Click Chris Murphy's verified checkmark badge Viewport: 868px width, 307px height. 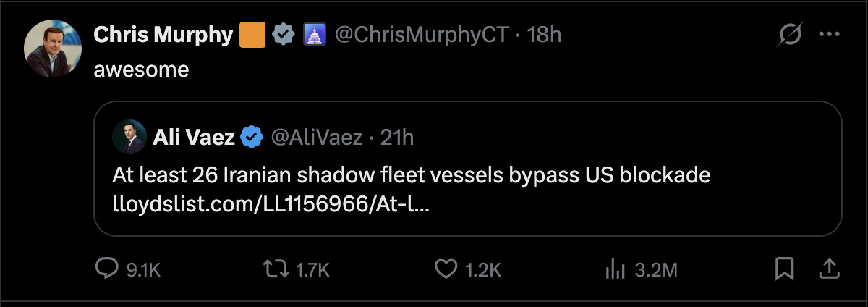(x=283, y=34)
